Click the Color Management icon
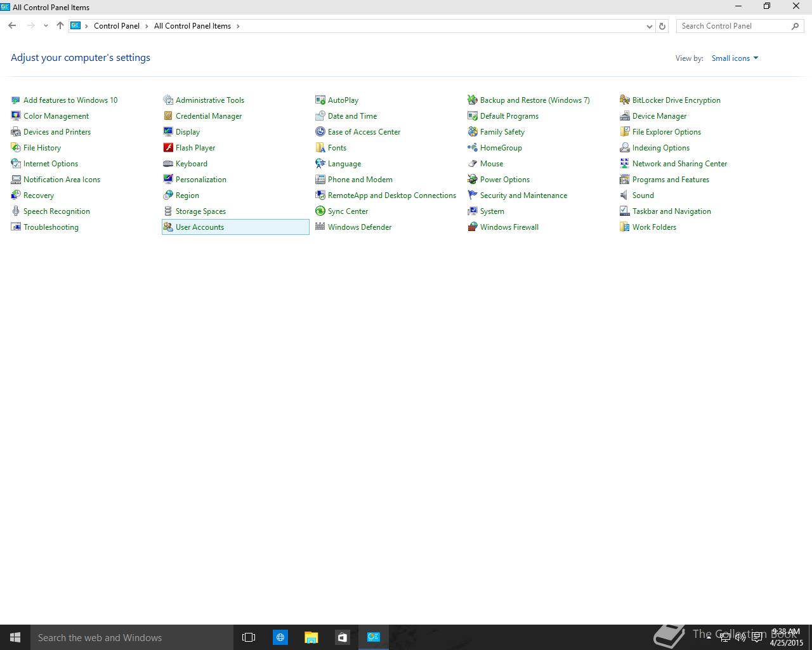Viewport: 812px width, 650px height. click(16, 116)
